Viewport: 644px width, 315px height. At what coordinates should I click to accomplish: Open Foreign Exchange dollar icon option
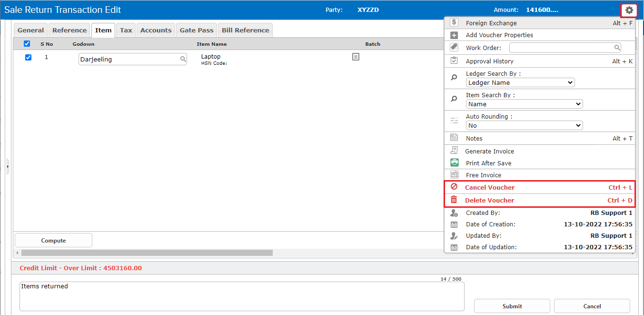click(x=454, y=23)
